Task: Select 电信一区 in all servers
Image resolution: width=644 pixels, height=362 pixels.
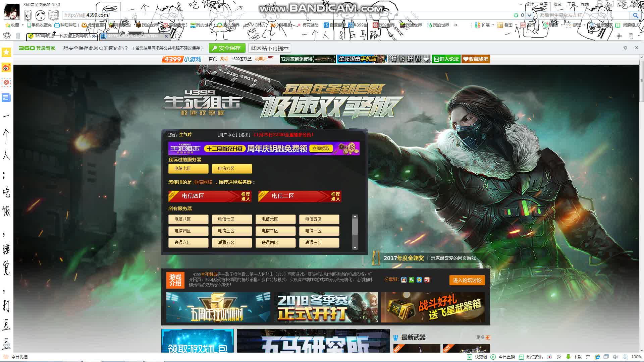Action: [x=319, y=231]
